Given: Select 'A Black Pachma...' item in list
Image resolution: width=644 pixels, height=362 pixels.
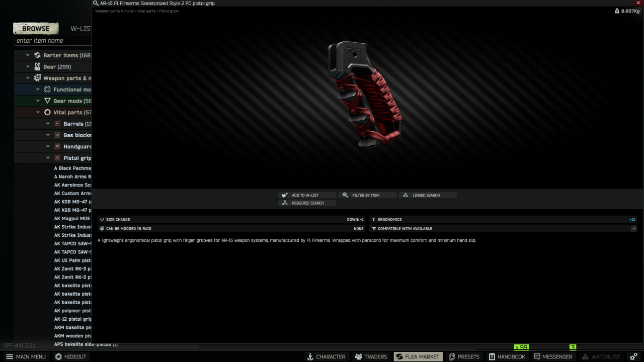Looking at the screenshot, I should pyautogui.click(x=72, y=168).
